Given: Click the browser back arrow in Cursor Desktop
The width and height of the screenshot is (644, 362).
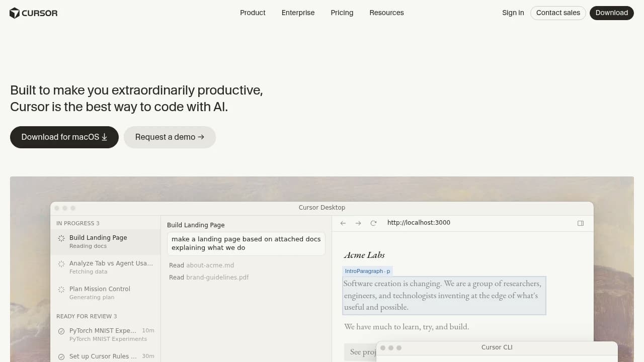Looking at the screenshot, I should pyautogui.click(x=343, y=223).
